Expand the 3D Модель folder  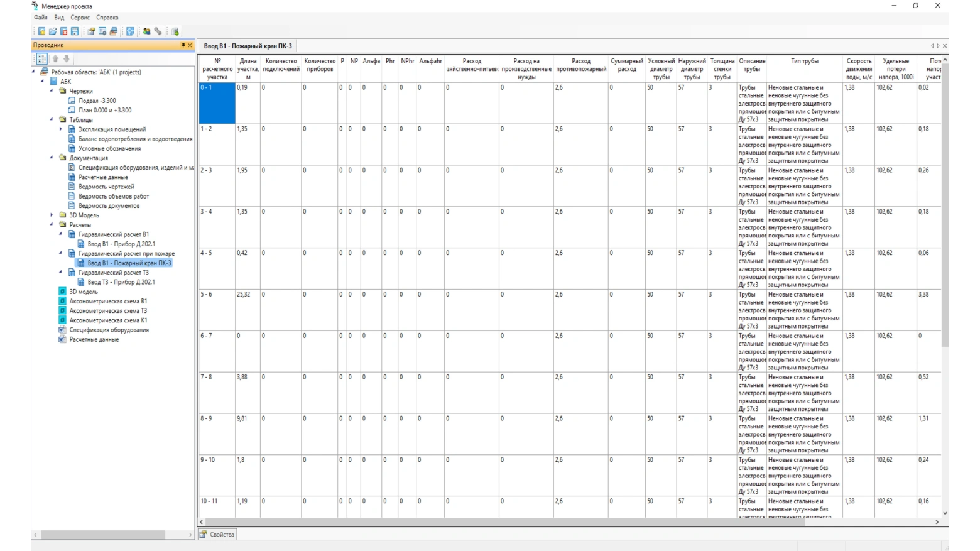click(x=52, y=215)
